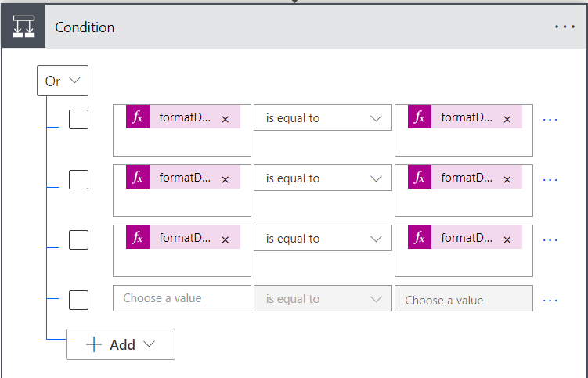This screenshot has height=378, width=588.
Task: Select the third condition row checkbox
Action: tap(79, 240)
